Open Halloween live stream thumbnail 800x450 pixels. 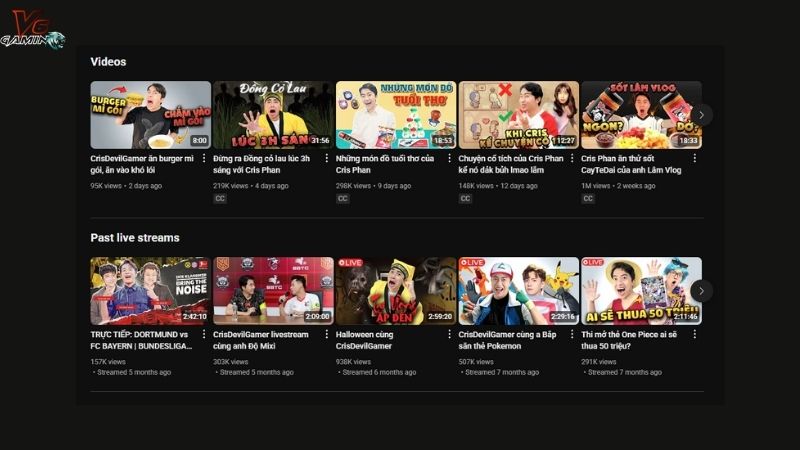click(x=396, y=291)
